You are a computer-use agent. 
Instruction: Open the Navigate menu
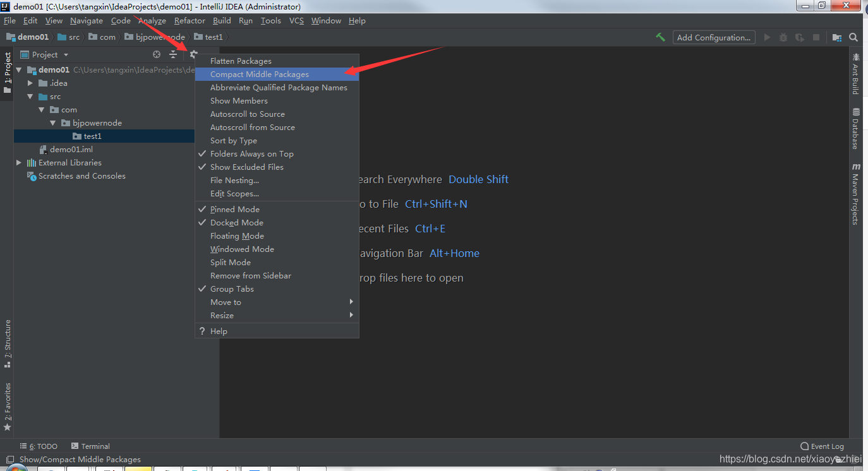coord(87,21)
